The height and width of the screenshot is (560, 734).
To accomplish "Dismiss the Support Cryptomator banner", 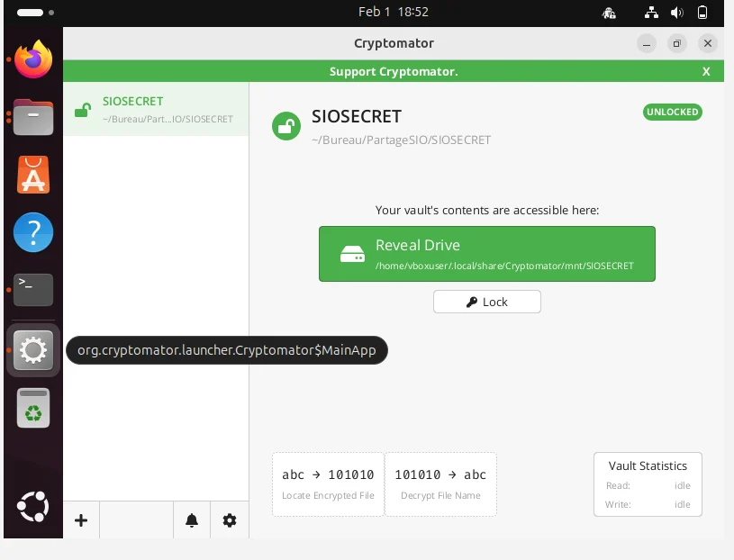I will (x=706, y=72).
